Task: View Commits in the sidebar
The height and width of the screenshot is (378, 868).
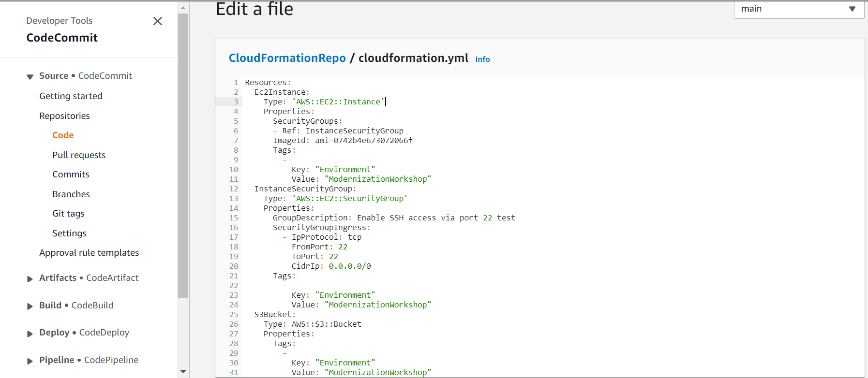Action: [71, 174]
